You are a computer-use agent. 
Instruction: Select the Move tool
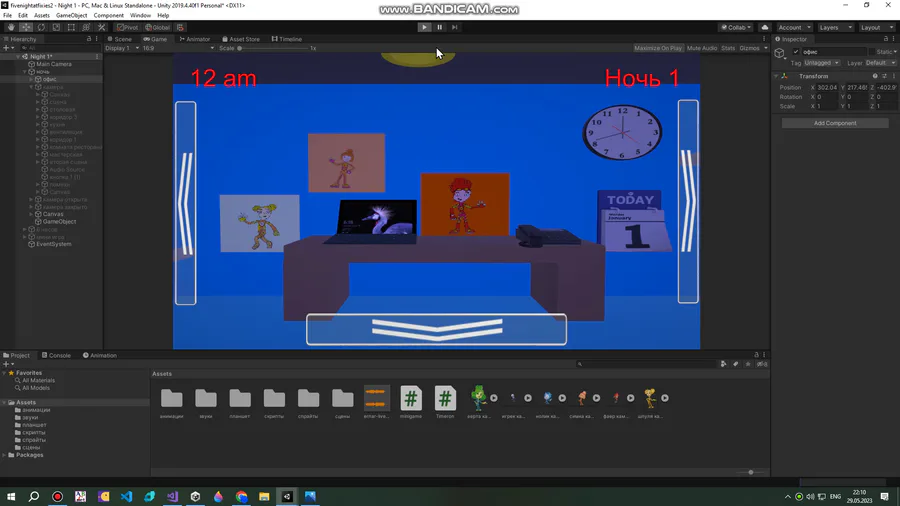(x=26, y=27)
